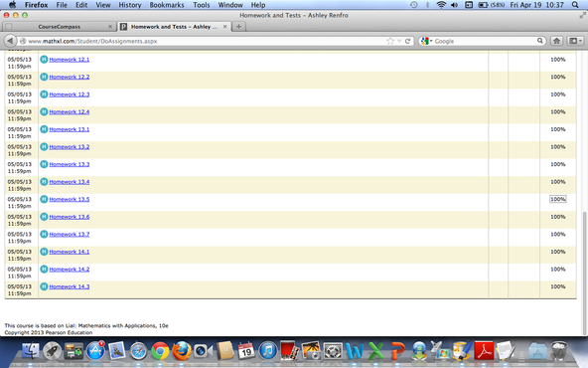Open Microsoft Excel from the Dock
Screen dimensions: 588x368
pyautogui.click(x=375, y=351)
